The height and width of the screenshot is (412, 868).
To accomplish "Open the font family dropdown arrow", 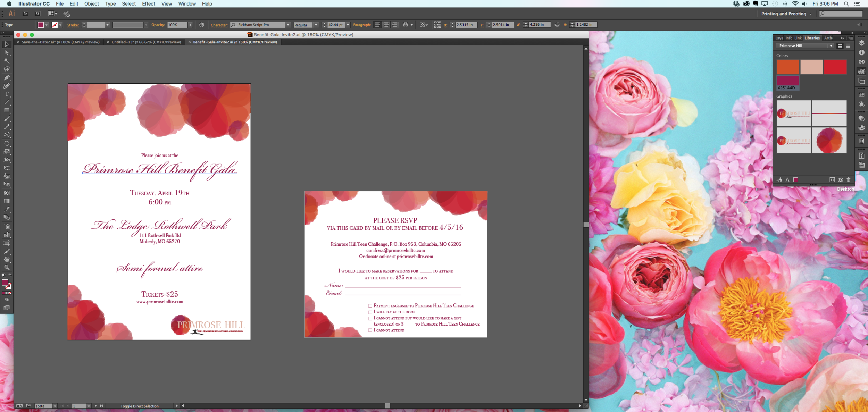I will [288, 25].
